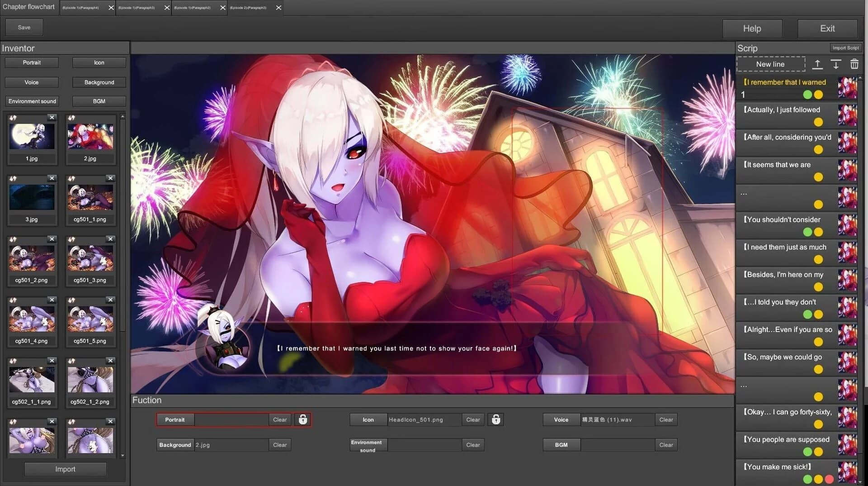868x486 pixels.
Task: Move the selected script line up
Action: coord(817,64)
